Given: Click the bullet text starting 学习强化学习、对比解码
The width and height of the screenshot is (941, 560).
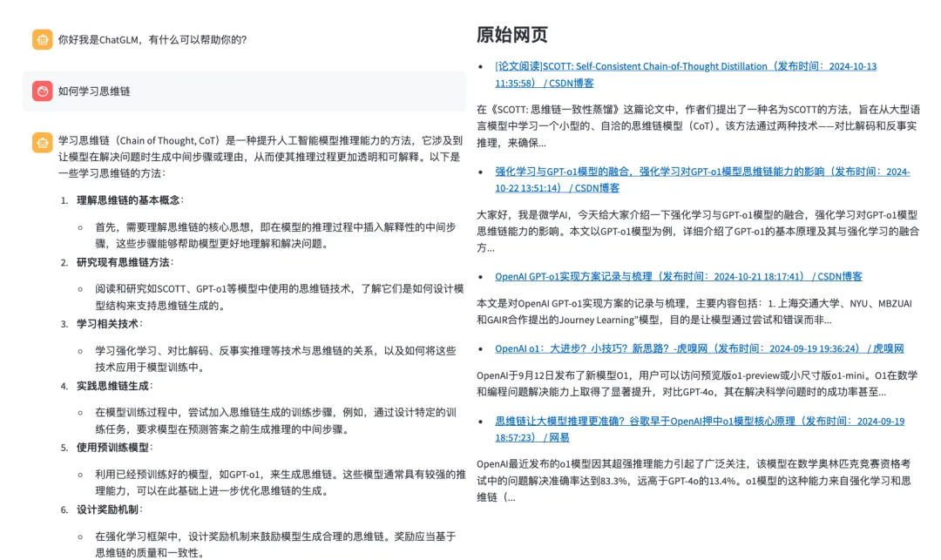Looking at the screenshot, I should coord(276,359).
